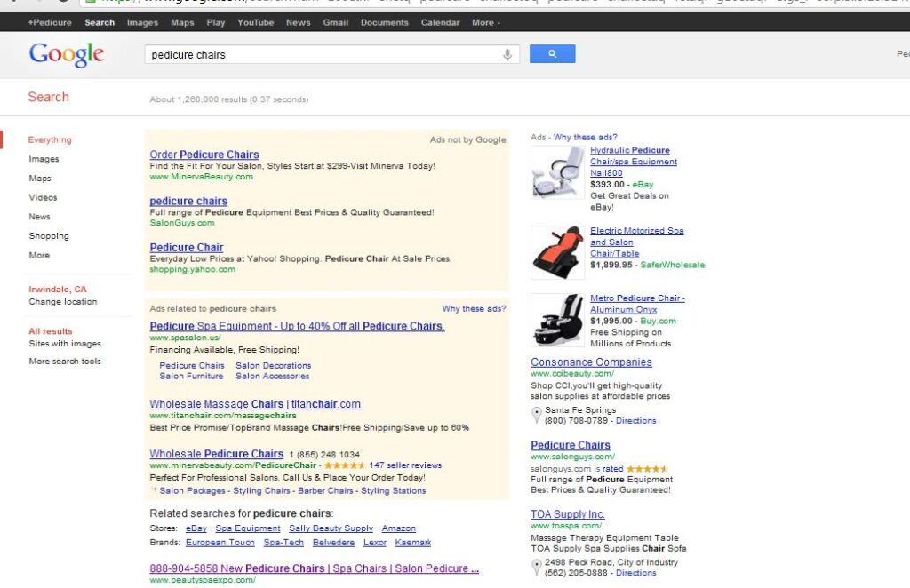The width and height of the screenshot is (910, 588).
Task: Open the Hydraulic Pedicure Chair product thumbnail
Action: point(558,172)
